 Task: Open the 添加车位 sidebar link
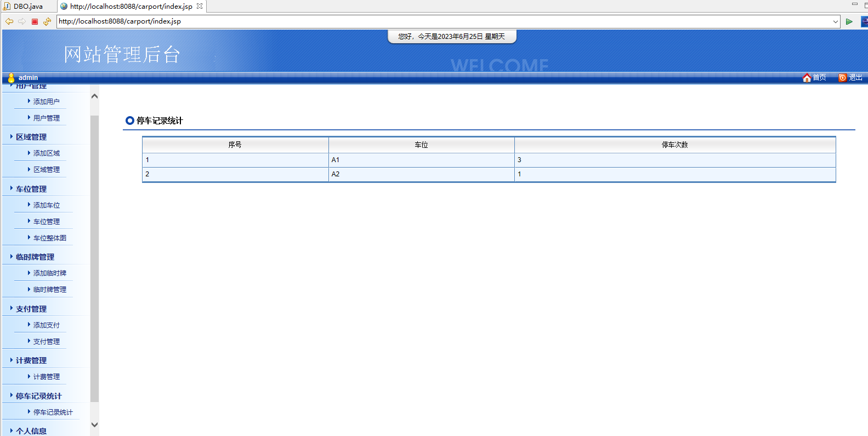(x=47, y=205)
